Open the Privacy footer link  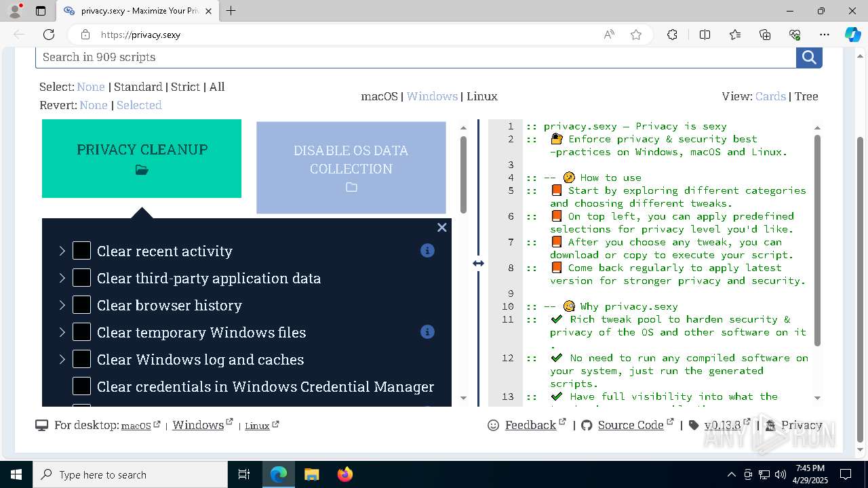tap(802, 425)
